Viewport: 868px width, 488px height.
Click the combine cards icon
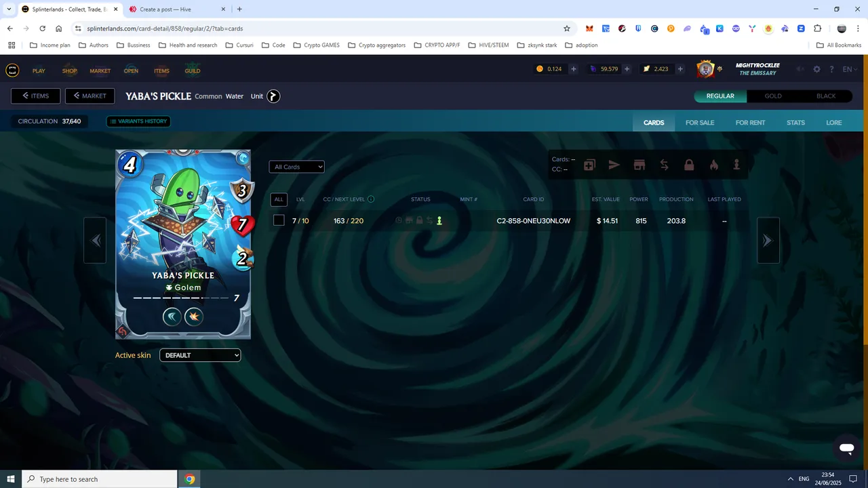point(589,165)
